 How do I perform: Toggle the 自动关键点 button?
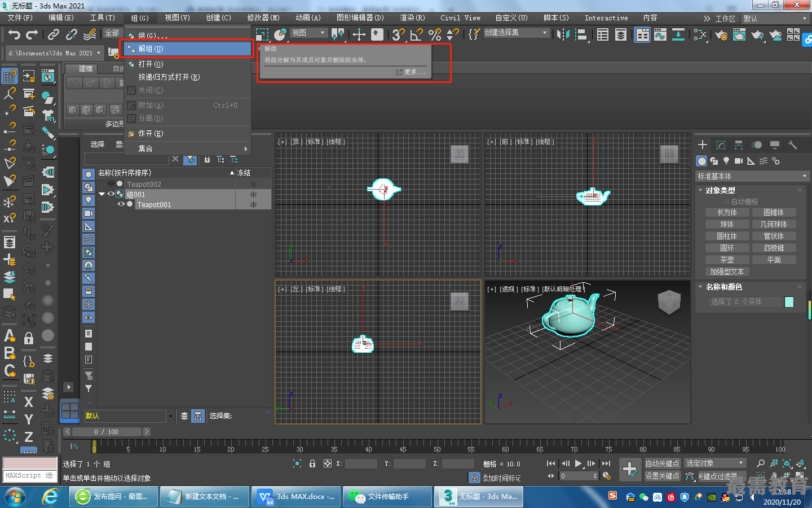[663, 463]
